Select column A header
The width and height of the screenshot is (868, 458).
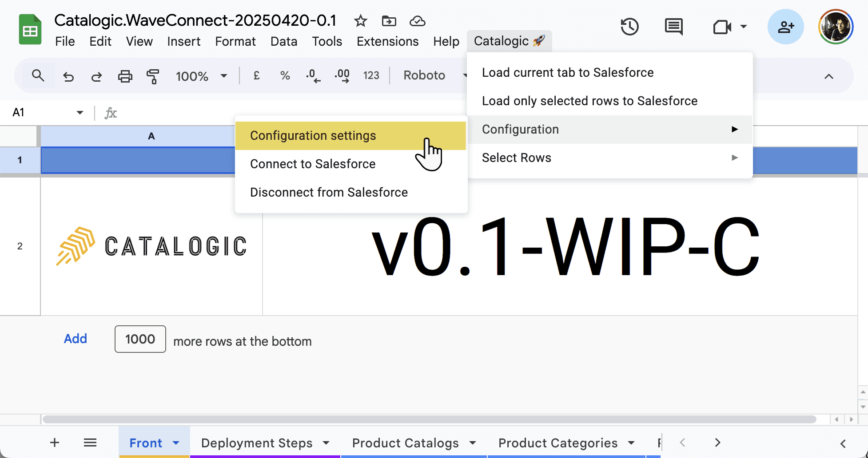tap(138, 136)
